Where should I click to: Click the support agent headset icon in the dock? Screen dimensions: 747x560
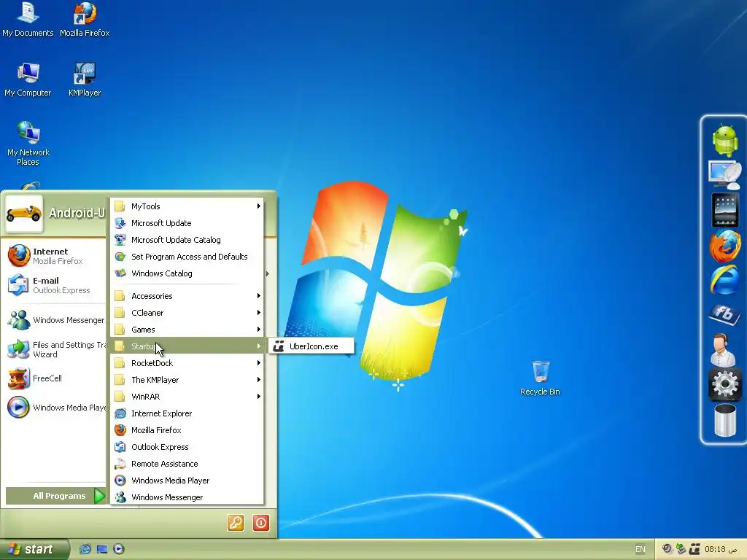(x=723, y=350)
